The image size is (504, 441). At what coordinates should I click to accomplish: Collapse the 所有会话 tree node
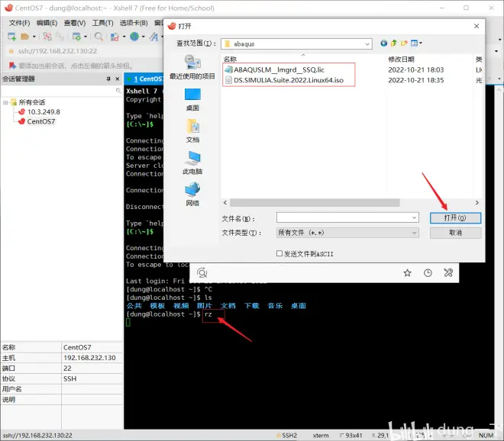pyautogui.click(x=5, y=102)
